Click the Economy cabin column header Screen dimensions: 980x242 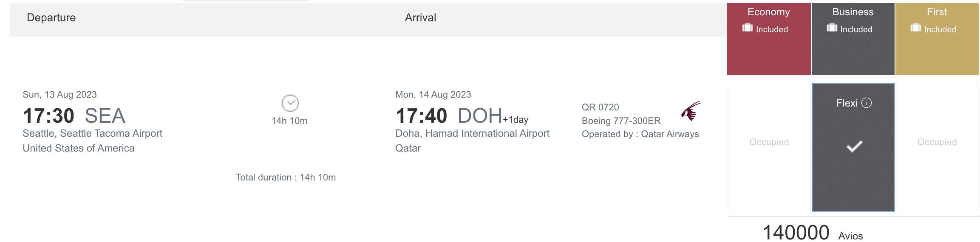click(769, 12)
